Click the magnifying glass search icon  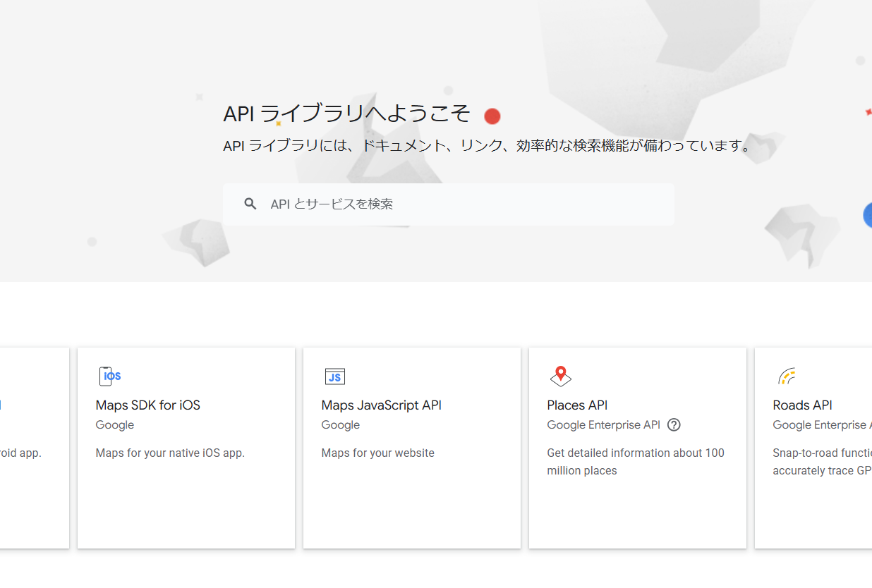[250, 204]
